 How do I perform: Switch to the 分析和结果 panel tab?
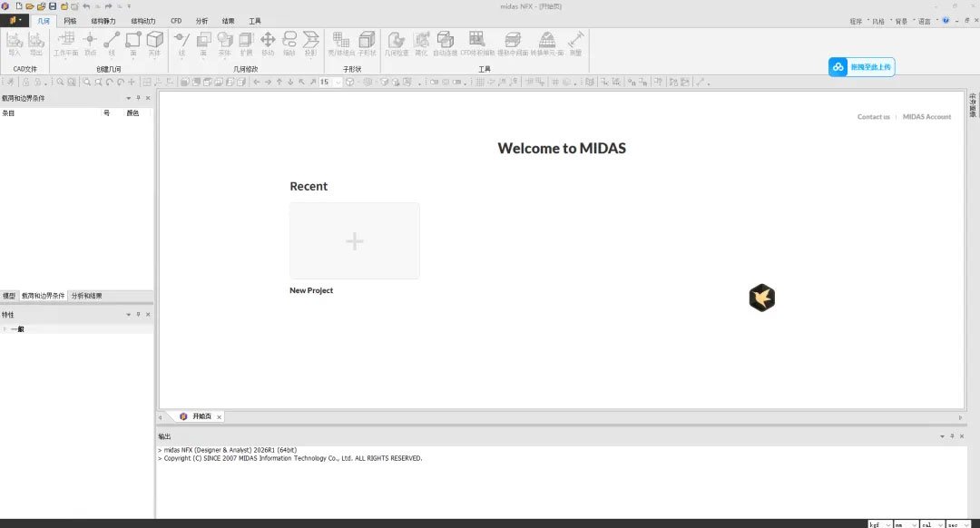pyautogui.click(x=86, y=296)
